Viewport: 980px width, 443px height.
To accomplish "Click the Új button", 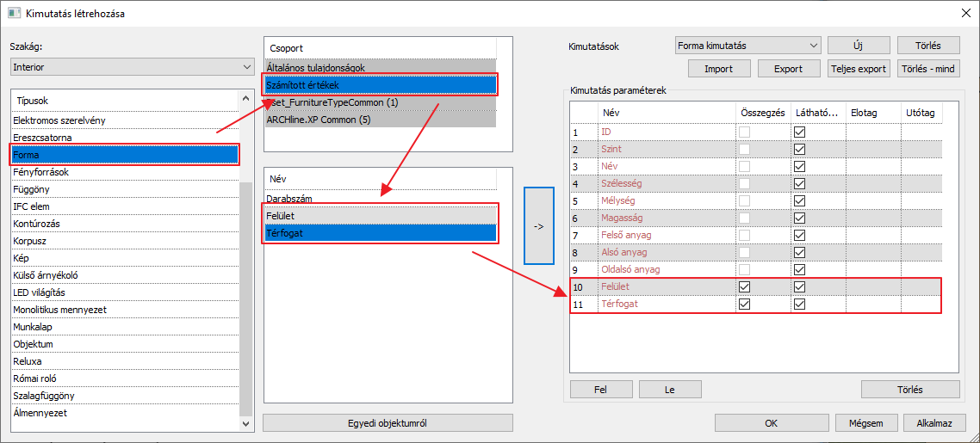I will point(859,46).
